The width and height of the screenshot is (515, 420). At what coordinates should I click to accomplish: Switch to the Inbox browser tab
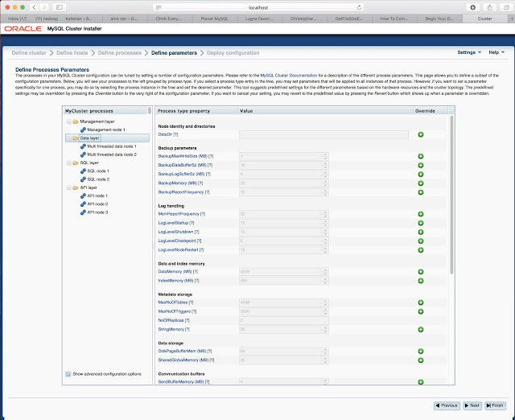15,19
